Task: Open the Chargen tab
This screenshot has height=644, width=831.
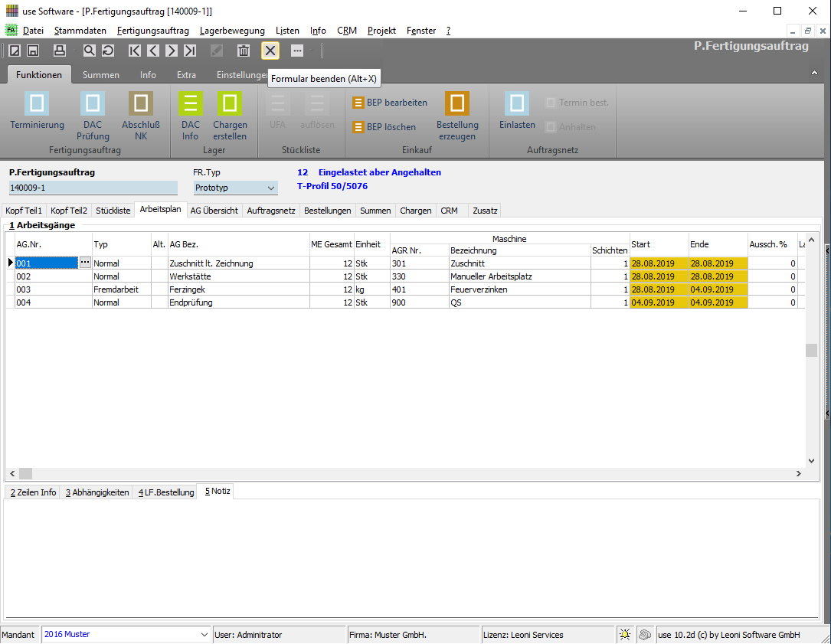Action: coord(415,211)
